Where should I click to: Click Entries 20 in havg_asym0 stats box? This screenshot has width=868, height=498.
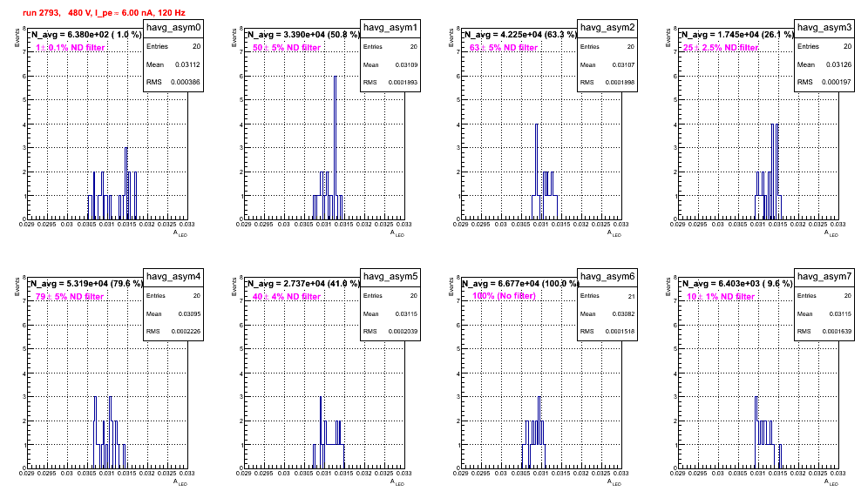click(x=173, y=46)
